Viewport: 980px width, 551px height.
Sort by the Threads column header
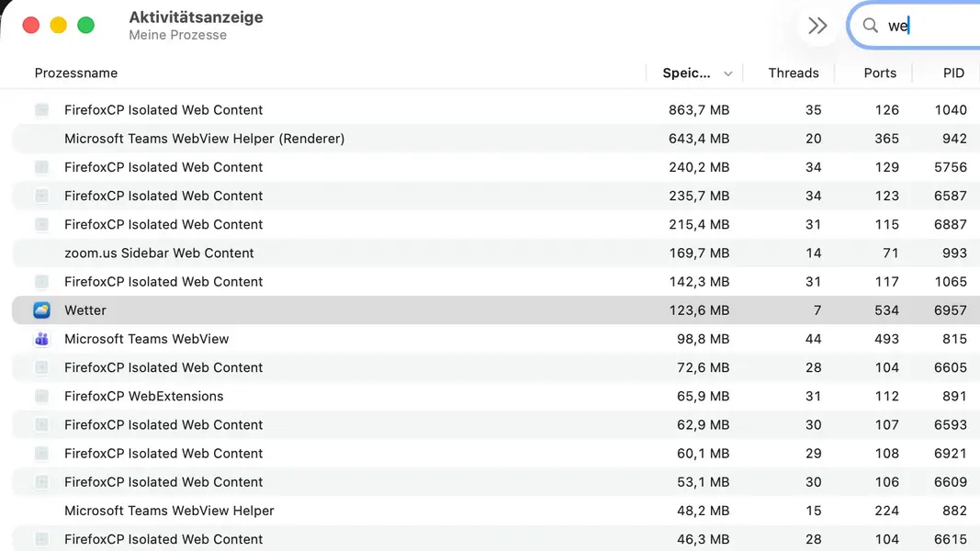tap(794, 73)
